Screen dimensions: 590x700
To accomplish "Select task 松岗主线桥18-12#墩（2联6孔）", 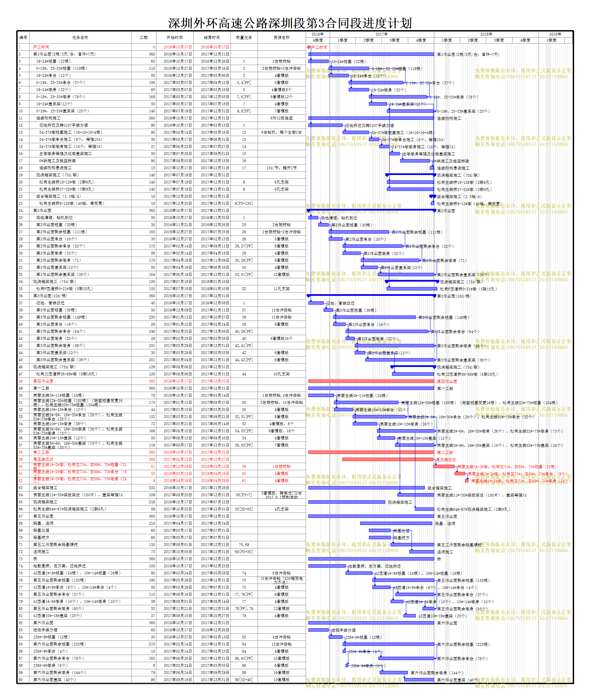I will 67,182.
